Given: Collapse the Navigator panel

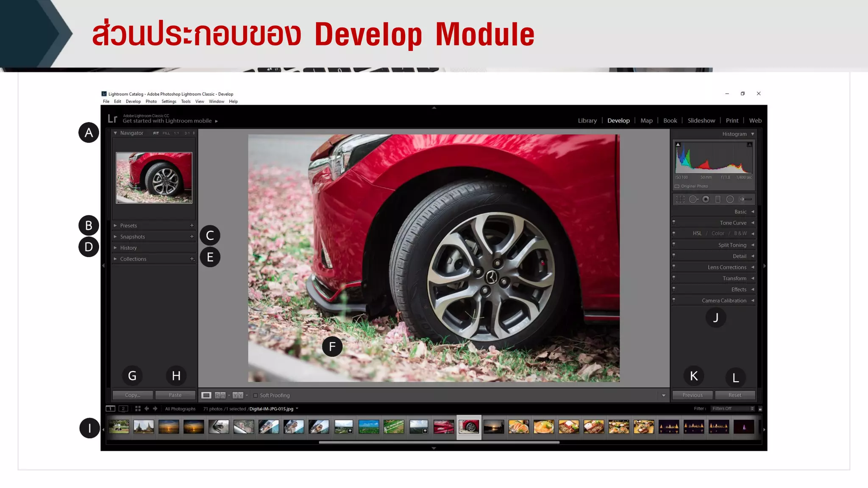Looking at the screenshot, I should (x=115, y=133).
